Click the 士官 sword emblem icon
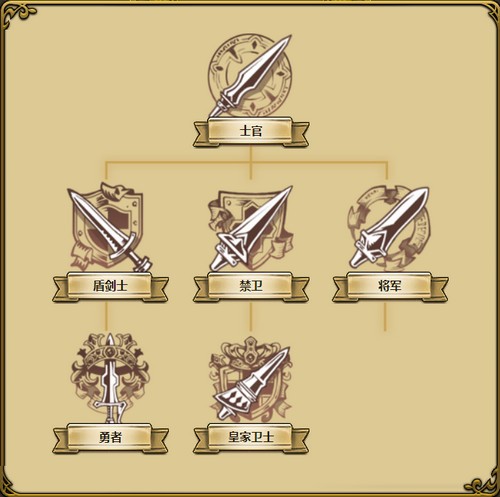 250,75
